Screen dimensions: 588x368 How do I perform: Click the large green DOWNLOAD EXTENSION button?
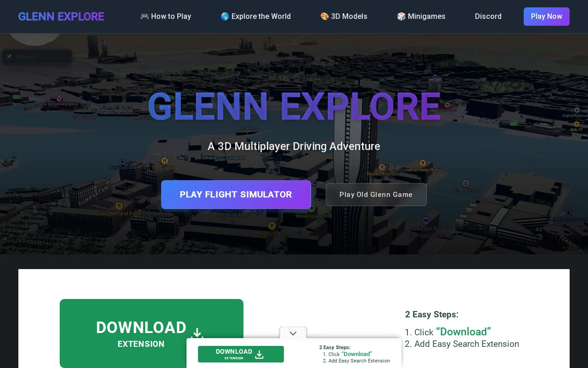pos(152,333)
